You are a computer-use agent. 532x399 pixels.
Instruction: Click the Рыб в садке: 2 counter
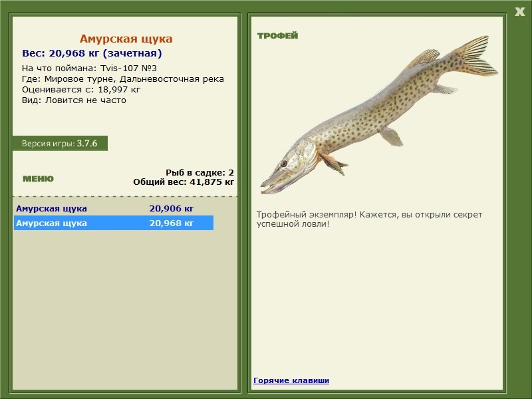(x=200, y=172)
